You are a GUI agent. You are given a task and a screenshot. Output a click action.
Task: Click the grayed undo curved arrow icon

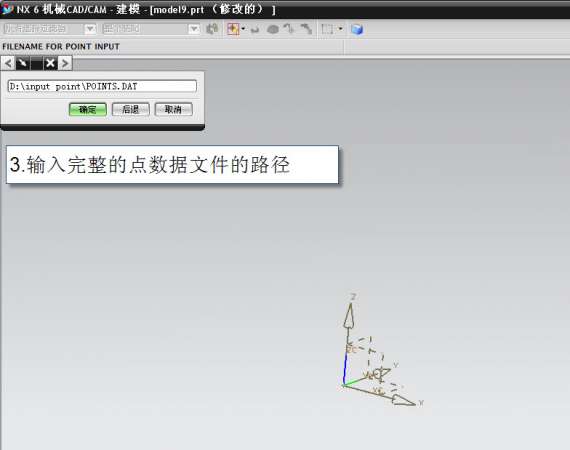pyautogui.click(x=255, y=29)
